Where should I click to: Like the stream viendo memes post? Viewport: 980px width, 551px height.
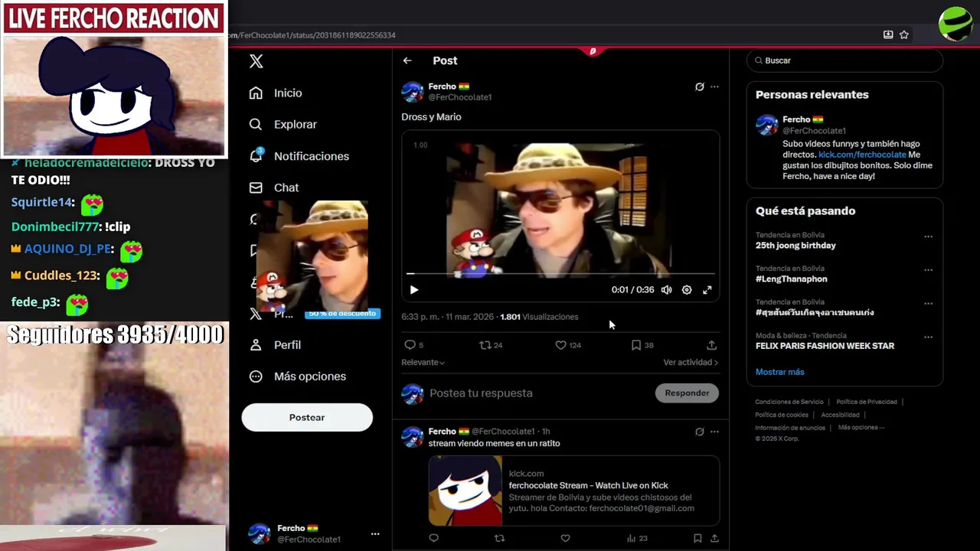click(x=565, y=538)
